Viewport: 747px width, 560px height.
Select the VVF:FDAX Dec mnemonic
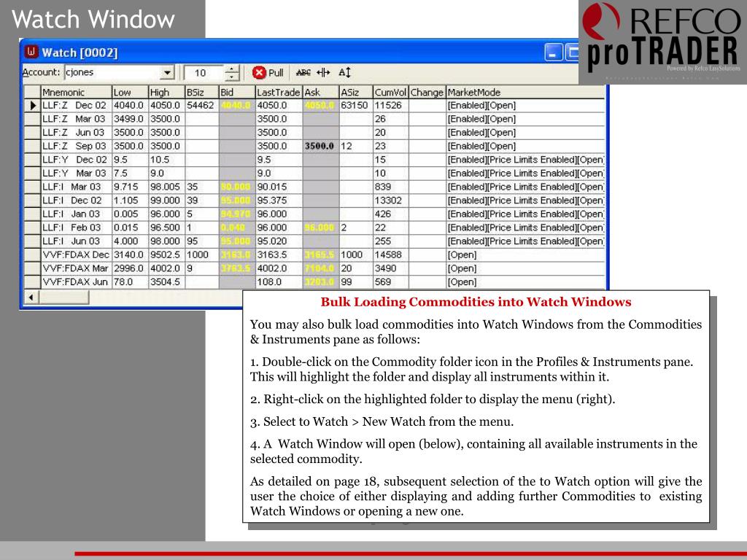point(76,254)
